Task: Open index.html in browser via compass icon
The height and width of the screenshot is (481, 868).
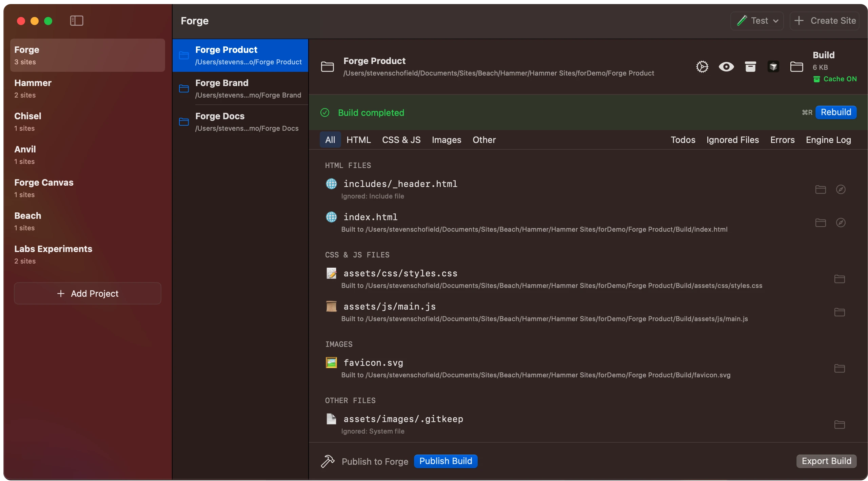Action: click(841, 223)
